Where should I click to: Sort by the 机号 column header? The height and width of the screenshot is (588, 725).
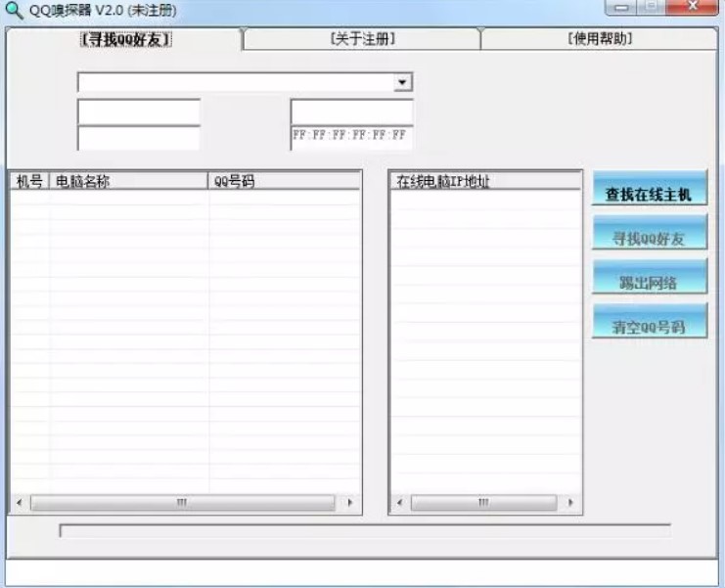click(29, 181)
